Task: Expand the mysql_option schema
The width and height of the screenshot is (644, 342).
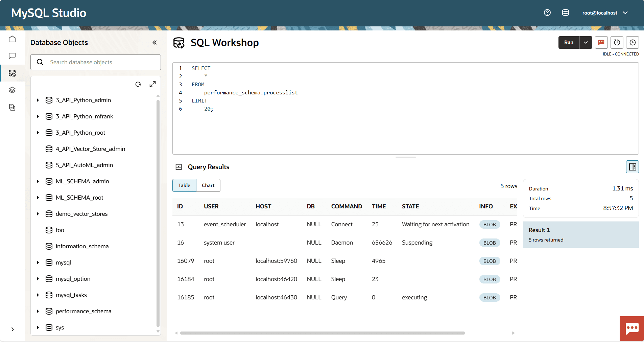Action: [x=38, y=279]
